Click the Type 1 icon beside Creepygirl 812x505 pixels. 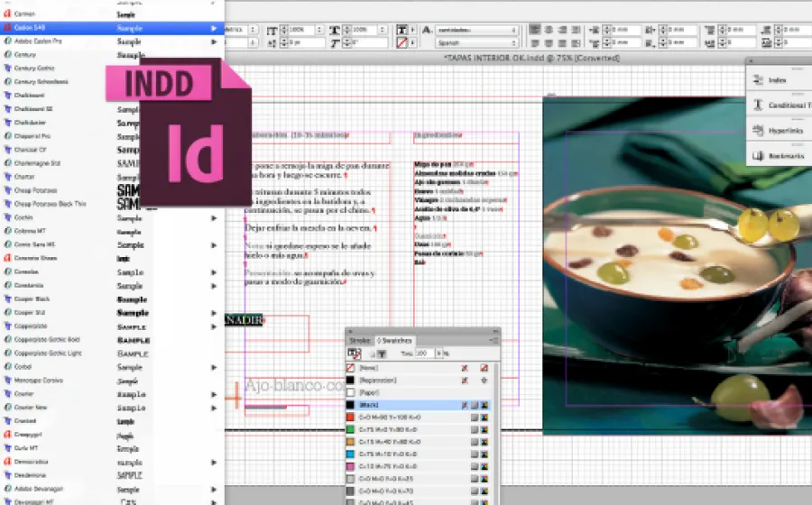(x=7, y=435)
